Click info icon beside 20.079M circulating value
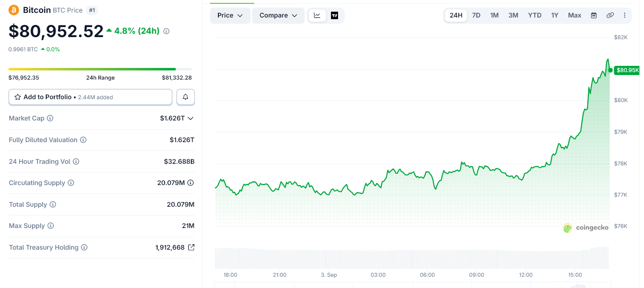This screenshot has width=644, height=288. [x=190, y=183]
